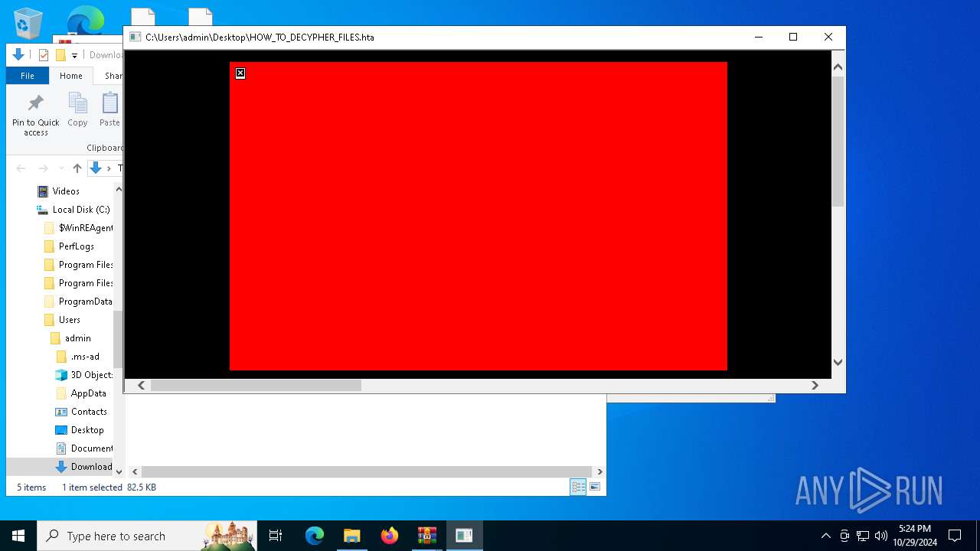Open recent locations dropdown in Explorer
This screenshot has width=980, height=551.
pyautogui.click(x=61, y=168)
